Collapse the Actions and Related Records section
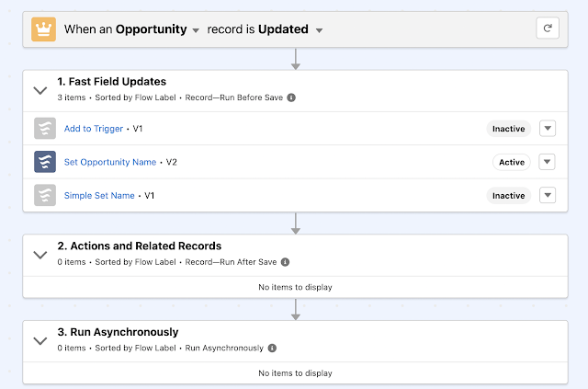The image size is (588, 389). pos(40,254)
